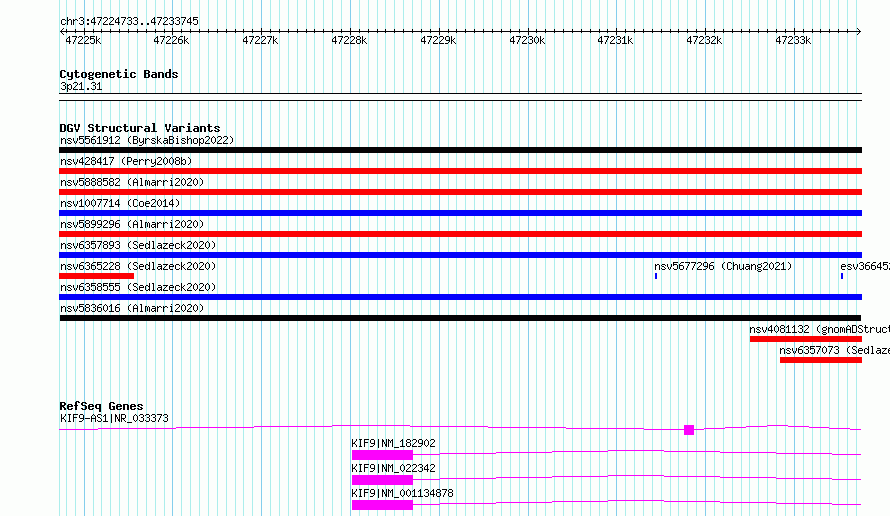This screenshot has width=890, height=516.
Task: Click the red nsv5899296 variant bar
Action: [460, 234]
